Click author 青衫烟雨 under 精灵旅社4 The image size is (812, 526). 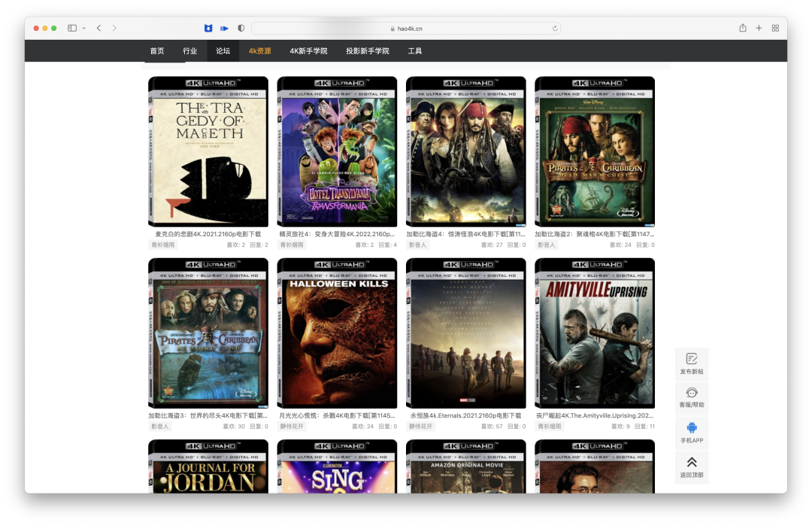point(292,245)
